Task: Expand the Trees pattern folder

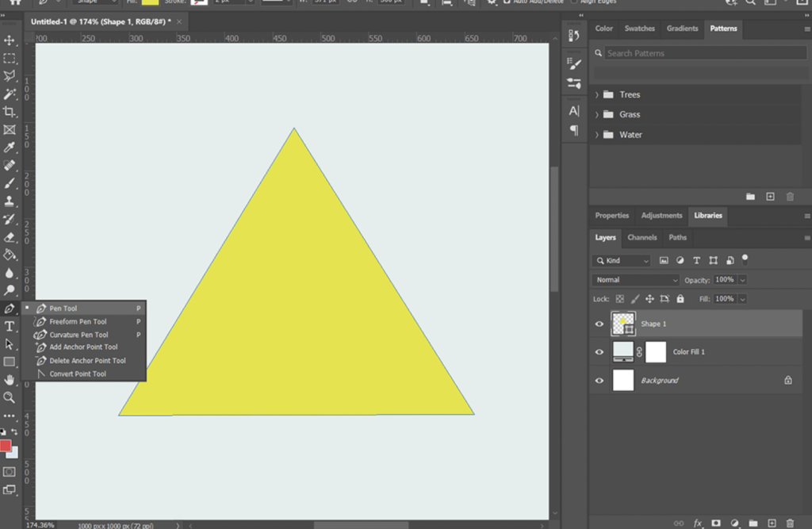Action: click(x=596, y=94)
